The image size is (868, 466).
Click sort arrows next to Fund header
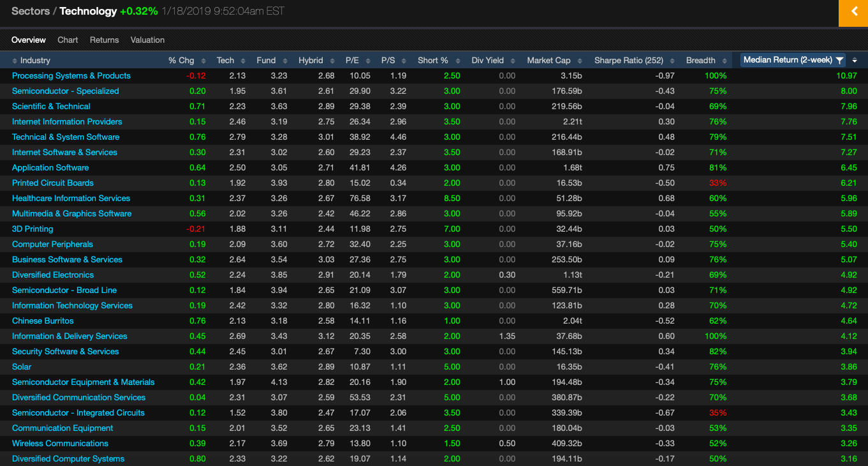[x=284, y=61]
